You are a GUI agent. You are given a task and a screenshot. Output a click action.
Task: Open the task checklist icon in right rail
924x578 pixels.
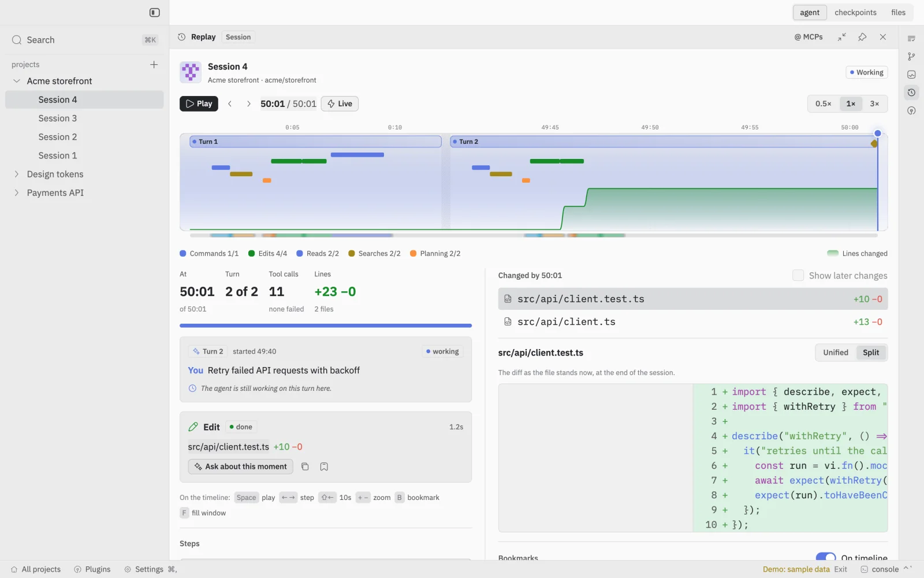pyautogui.click(x=911, y=39)
